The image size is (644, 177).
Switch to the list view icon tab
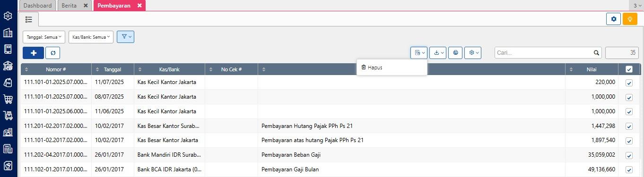coord(29,19)
